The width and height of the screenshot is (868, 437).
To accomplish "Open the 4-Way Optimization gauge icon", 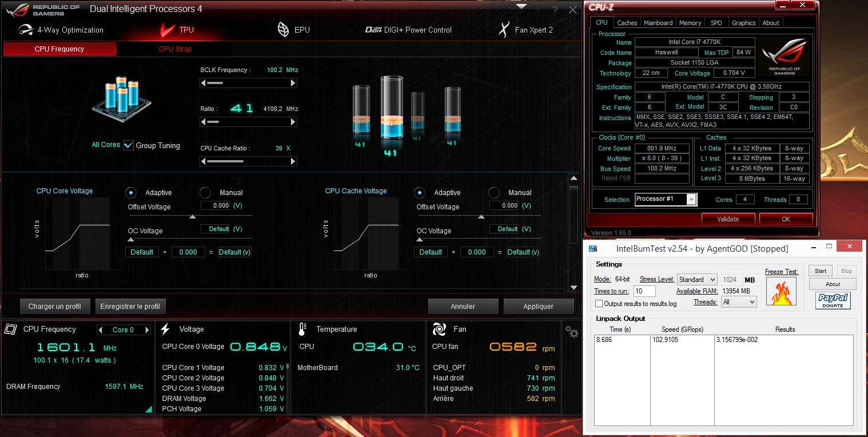I will tap(26, 30).
